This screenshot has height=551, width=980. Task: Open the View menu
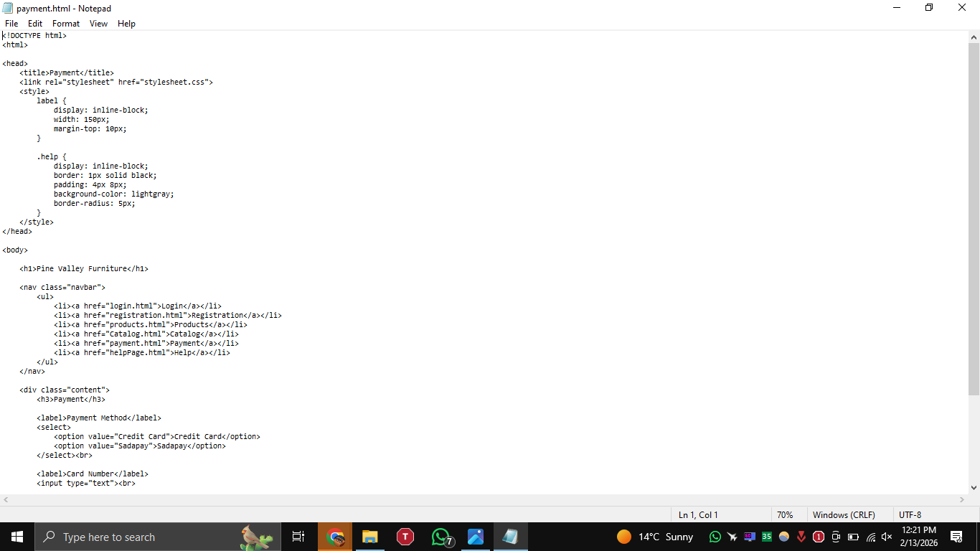[x=98, y=23]
